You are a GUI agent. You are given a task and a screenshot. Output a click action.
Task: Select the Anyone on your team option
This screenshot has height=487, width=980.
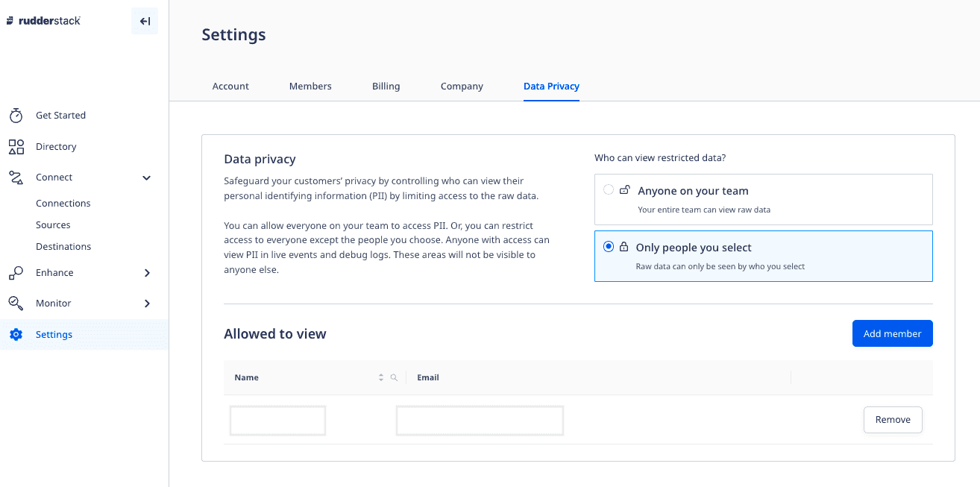[x=609, y=190]
